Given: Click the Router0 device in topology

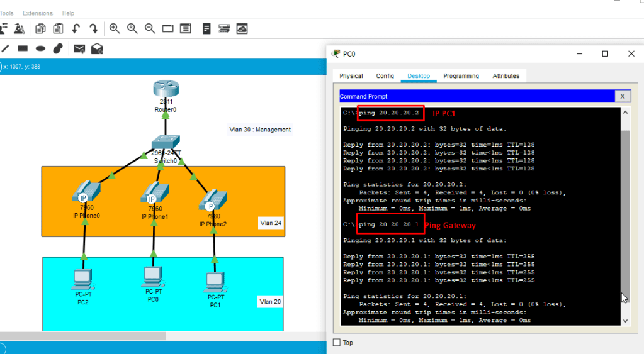Looking at the screenshot, I should [x=165, y=92].
